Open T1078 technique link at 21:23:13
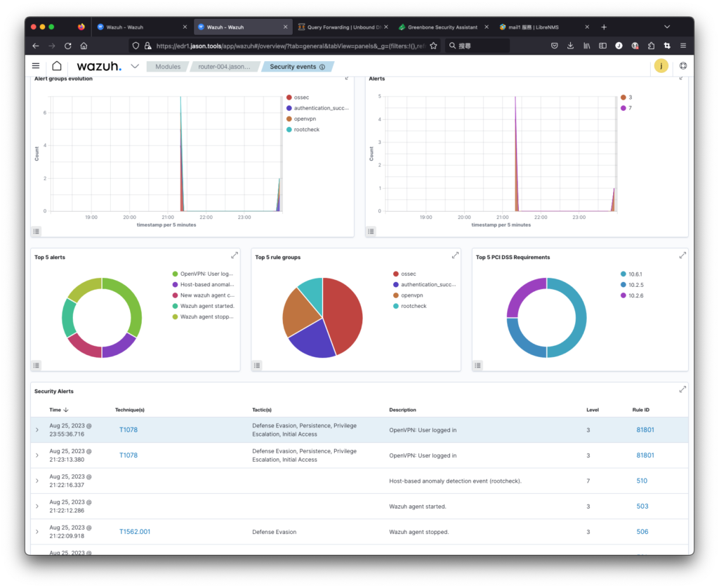Image resolution: width=719 pixels, height=588 pixels. [128, 455]
